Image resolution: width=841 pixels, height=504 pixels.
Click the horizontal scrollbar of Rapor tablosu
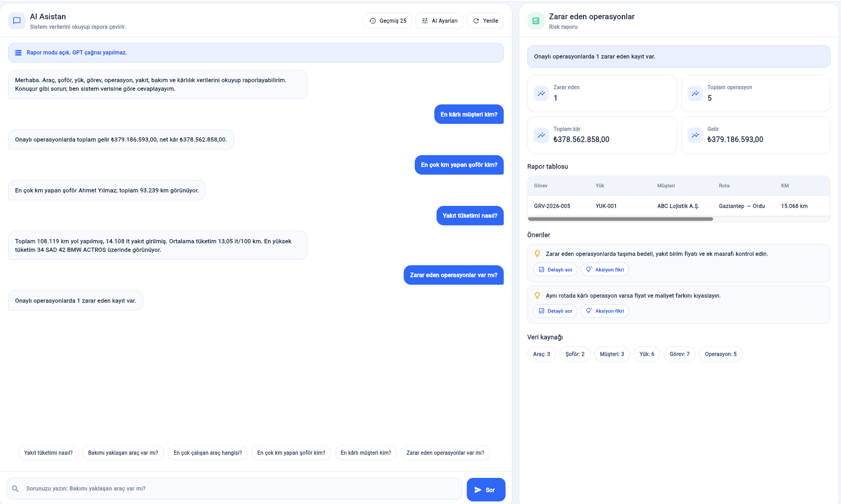click(620, 219)
